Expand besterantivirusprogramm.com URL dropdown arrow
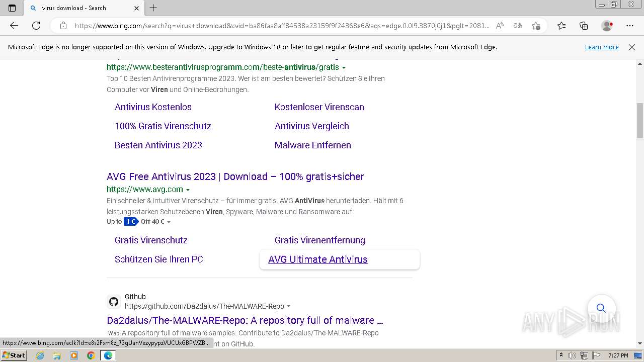644x362 pixels. point(344,67)
